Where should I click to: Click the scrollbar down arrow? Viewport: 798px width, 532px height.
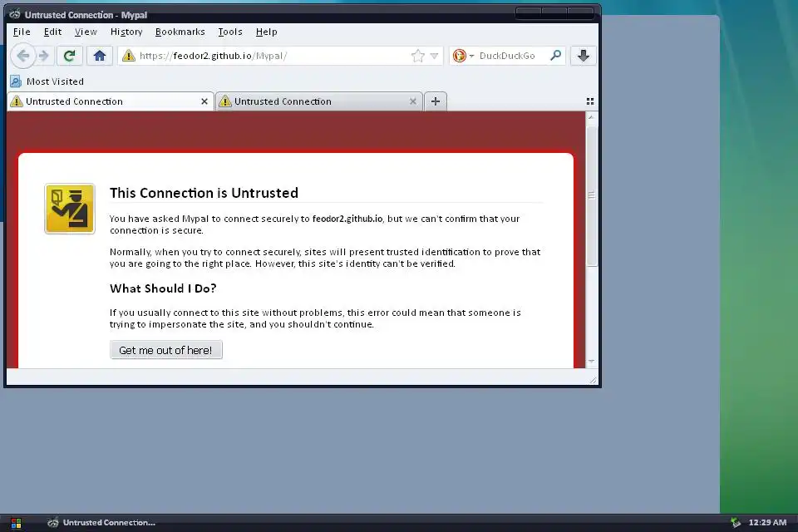click(591, 362)
